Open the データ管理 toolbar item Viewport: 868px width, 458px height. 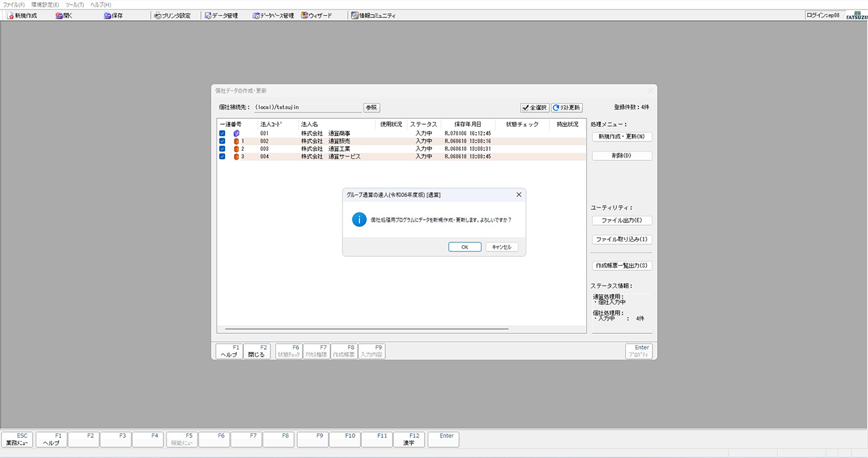(x=208, y=15)
